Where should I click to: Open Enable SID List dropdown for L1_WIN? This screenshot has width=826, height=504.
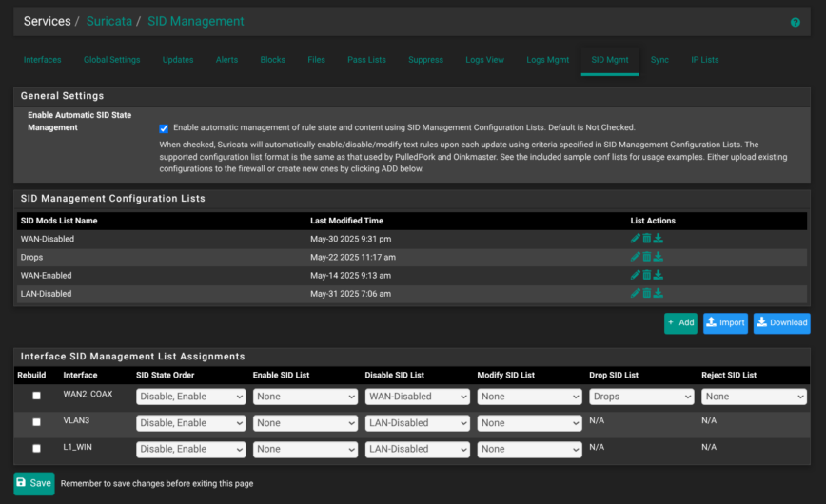[305, 449]
